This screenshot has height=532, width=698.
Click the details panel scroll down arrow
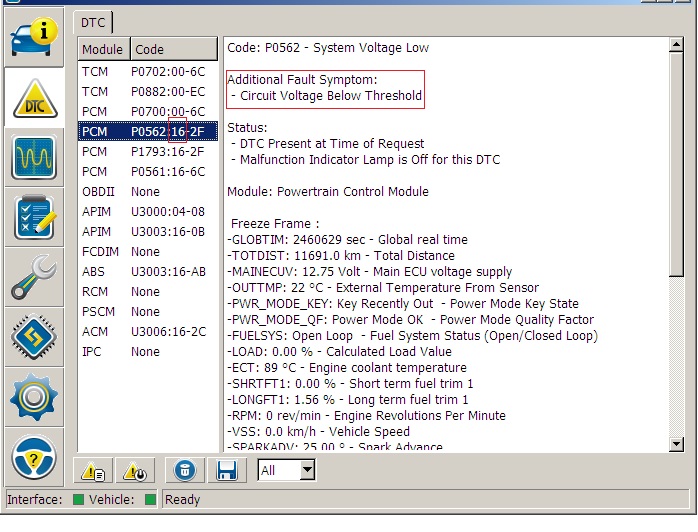tap(676, 443)
